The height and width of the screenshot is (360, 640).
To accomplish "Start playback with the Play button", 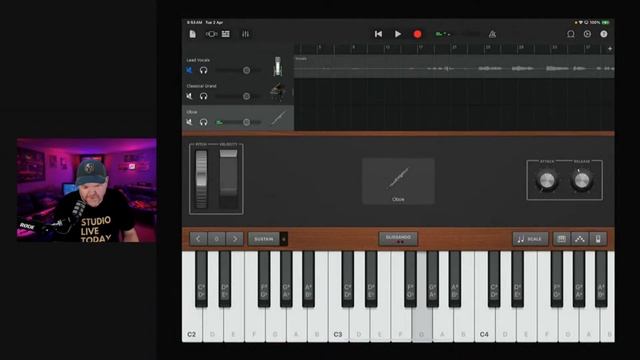I will 398,34.
